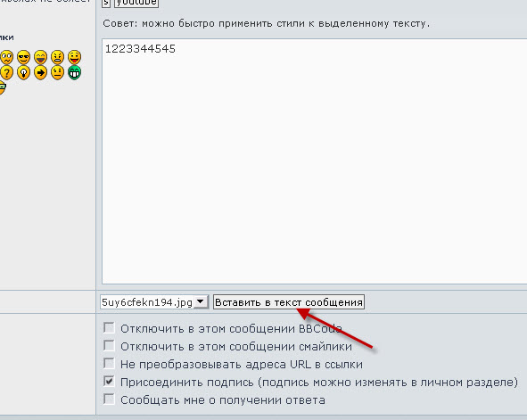527x420 pixels.
Task: Check 'Сообщать мне о получении ответа'
Action: click(109, 399)
